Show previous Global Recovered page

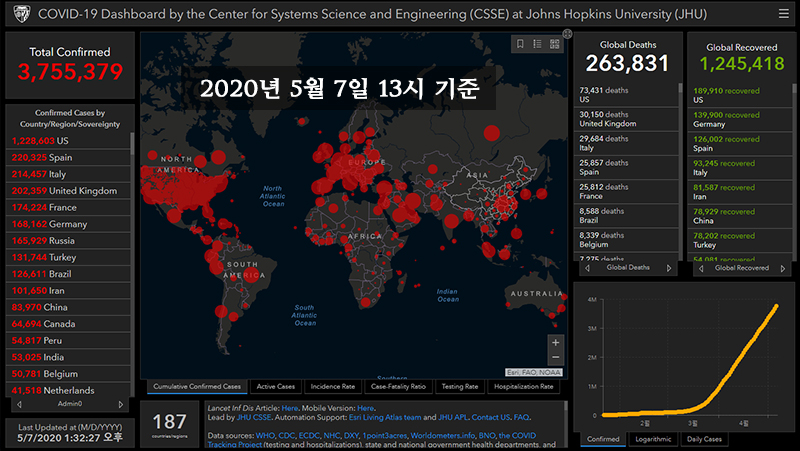[701, 268]
